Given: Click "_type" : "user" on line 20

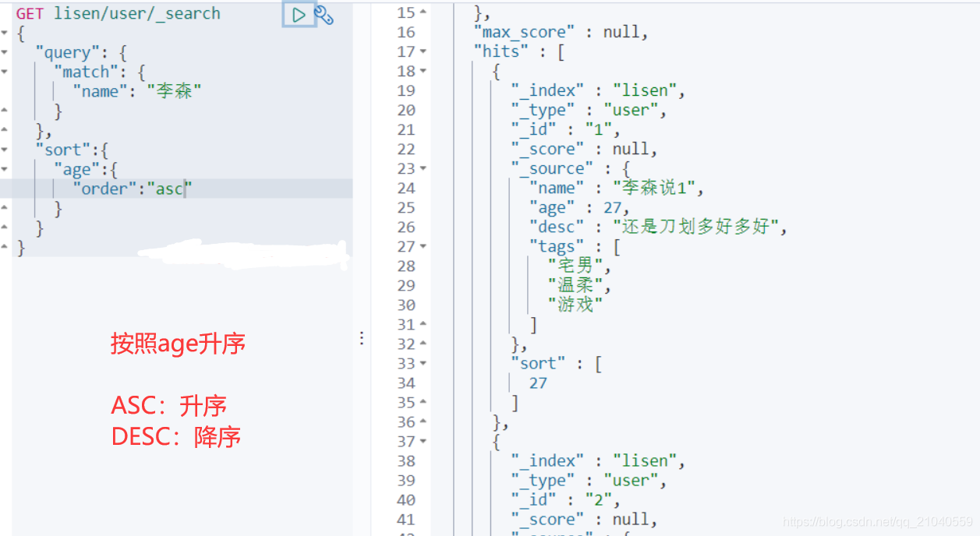Looking at the screenshot, I should [589, 110].
